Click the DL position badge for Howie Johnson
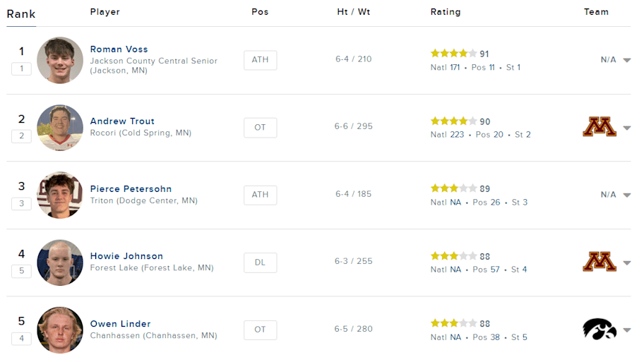644x362 pixels. pos(260,263)
